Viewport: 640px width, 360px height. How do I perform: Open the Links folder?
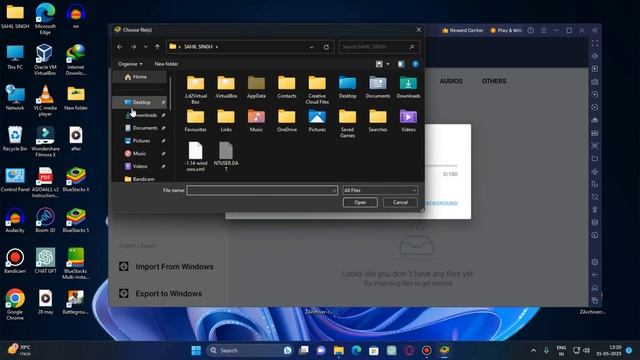pyautogui.click(x=226, y=120)
